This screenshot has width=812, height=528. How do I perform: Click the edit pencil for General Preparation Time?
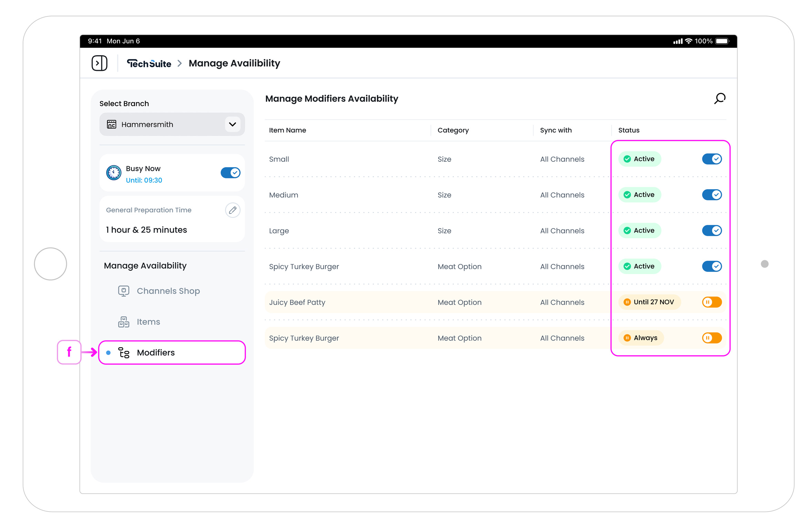pyautogui.click(x=233, y=210)
